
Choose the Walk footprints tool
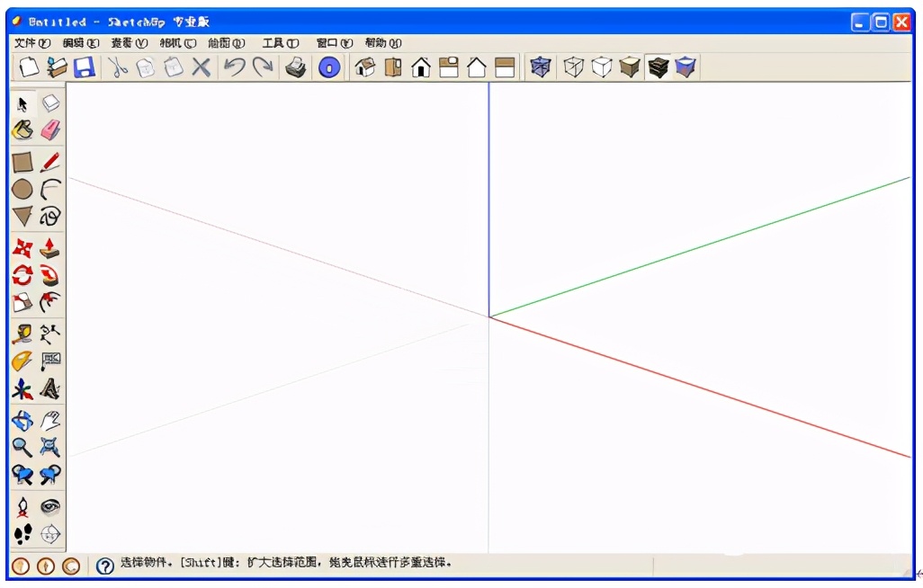pos(22,534)
